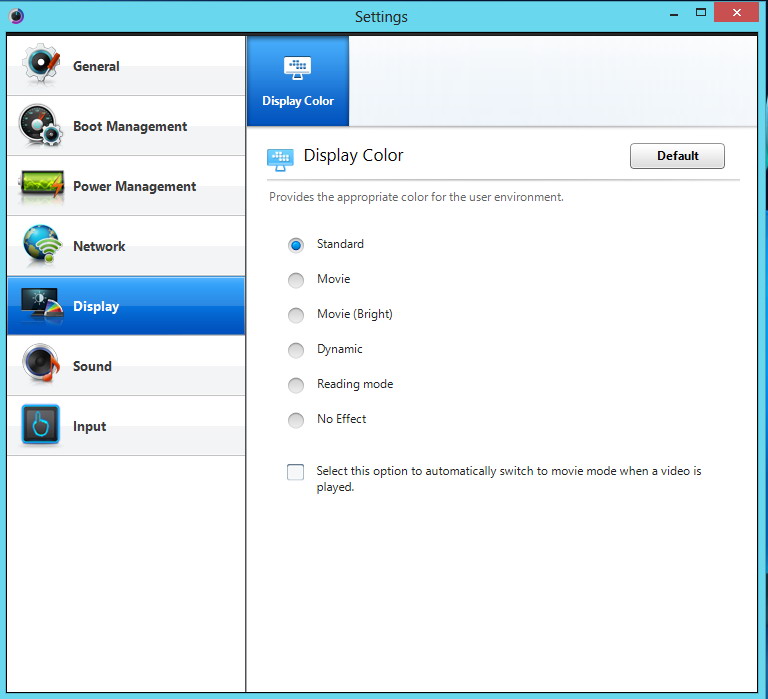Click the Network globe icon
Viewport: 768px width, 699px height.
[x=41, y=246]
